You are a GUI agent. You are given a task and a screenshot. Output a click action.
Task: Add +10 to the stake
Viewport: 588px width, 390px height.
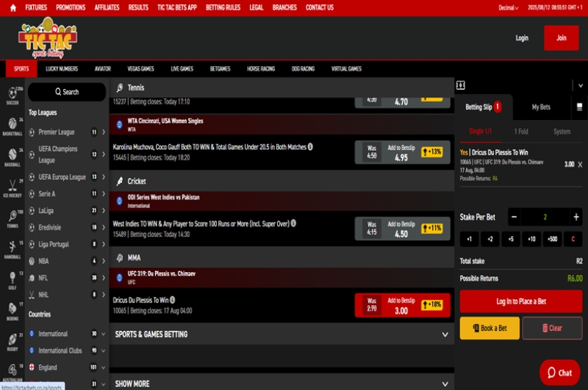(x=531, y=239)
